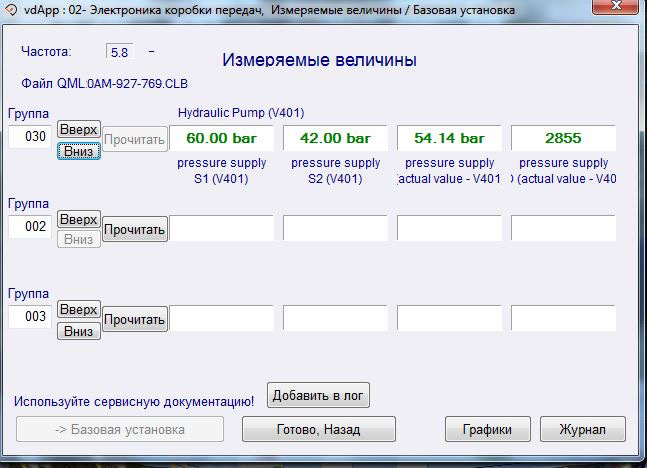Screen dimensions: 647x468
Task: Open Журнал button
Action: (x=583, y=429)
